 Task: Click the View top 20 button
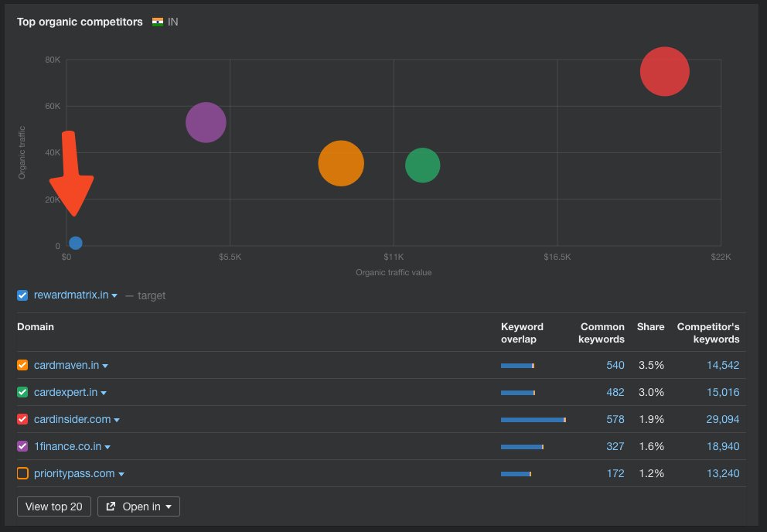(54, 506)
